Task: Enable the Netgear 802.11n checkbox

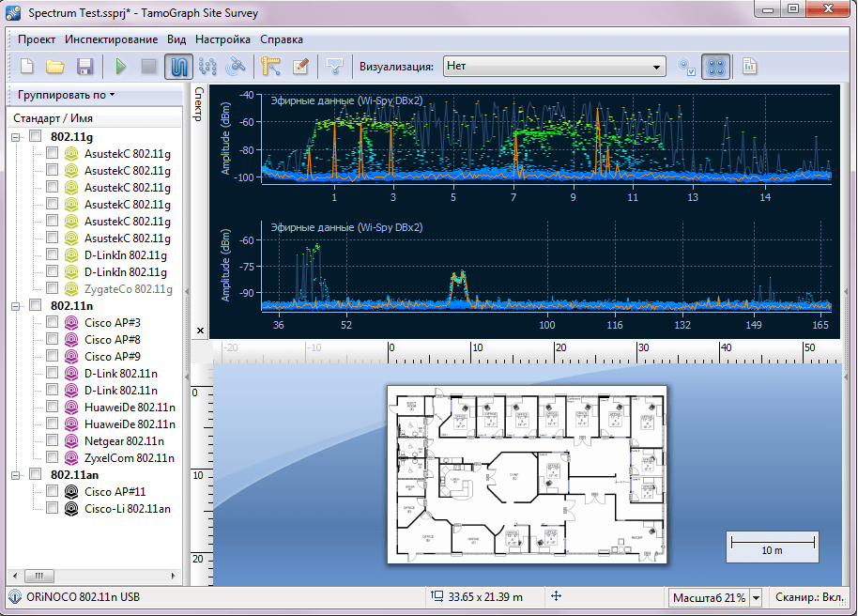Action: pyautogui.click(x=53, y=440)
